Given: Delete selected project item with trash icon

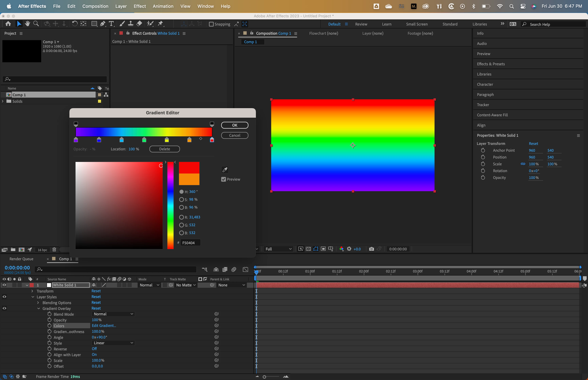Looking at the screenshot, I should [54, 250].
